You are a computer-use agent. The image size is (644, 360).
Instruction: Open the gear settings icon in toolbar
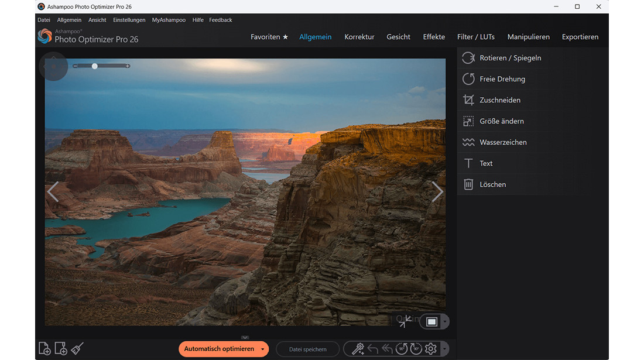430,349
